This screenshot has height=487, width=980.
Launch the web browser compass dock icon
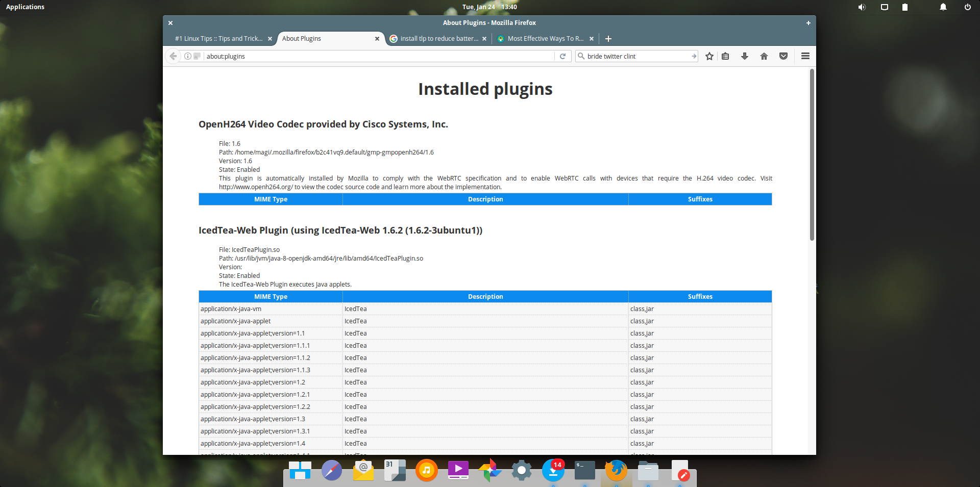tap(332, 470)
